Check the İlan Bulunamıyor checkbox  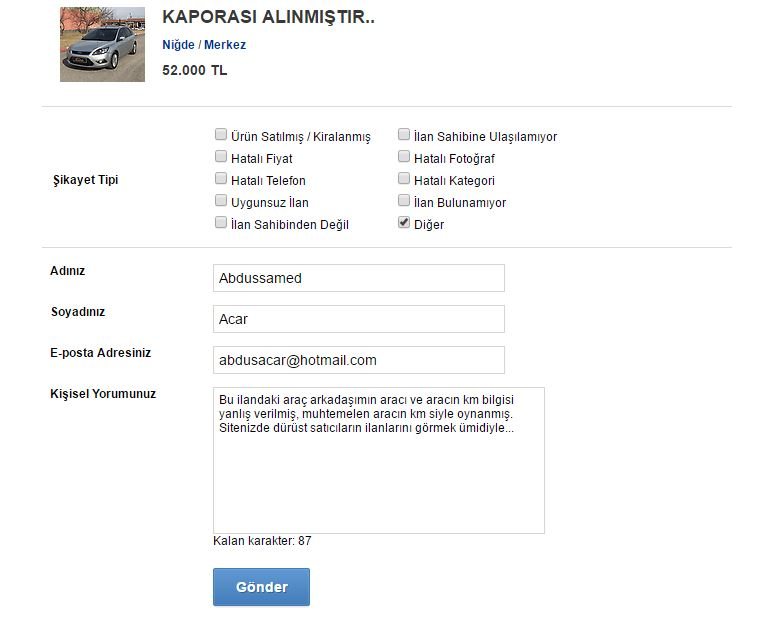[x=404, y=200]
